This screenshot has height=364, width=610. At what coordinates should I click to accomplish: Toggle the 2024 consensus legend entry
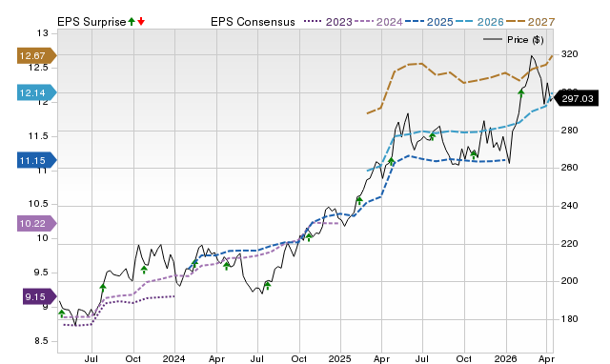[378, 22]
